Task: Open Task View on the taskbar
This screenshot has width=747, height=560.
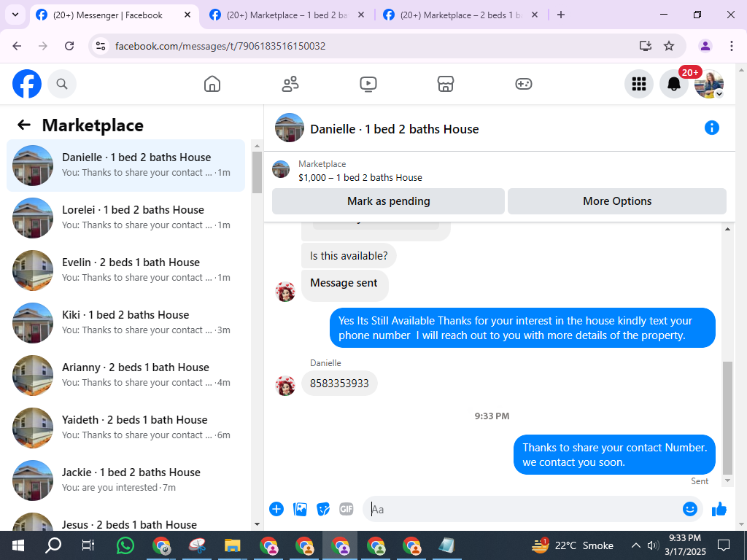Action: point(88,545)
